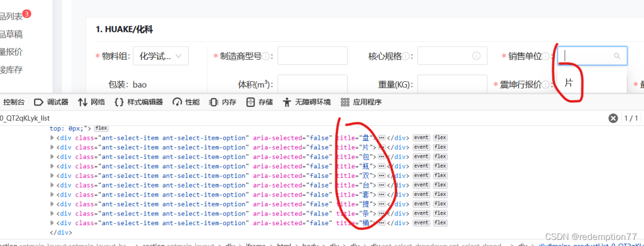The image size is (644, 246).
Task: Expand the div node with title="条"
Action: [x=52, y=213]
